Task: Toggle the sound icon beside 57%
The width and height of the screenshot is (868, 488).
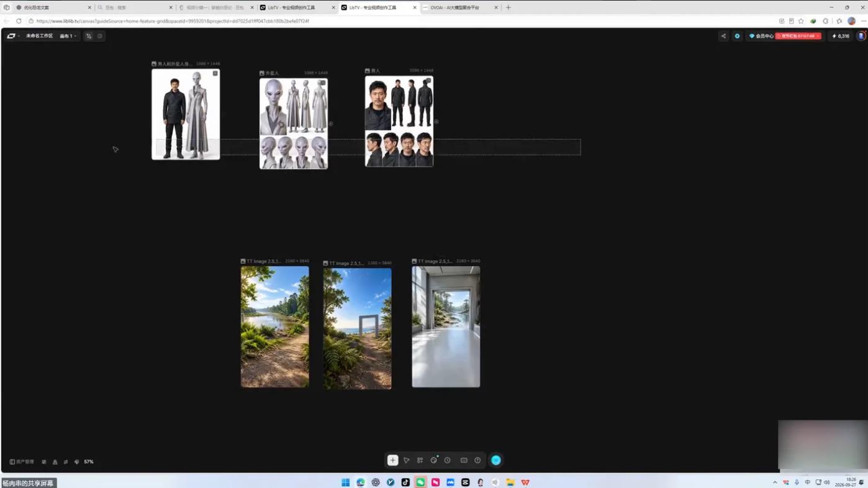Action: (77, 462)
